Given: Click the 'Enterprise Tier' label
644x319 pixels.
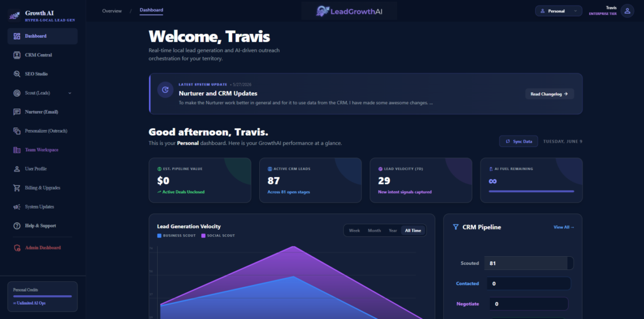Looking at the screenshot, I should [x=602, y=14].
